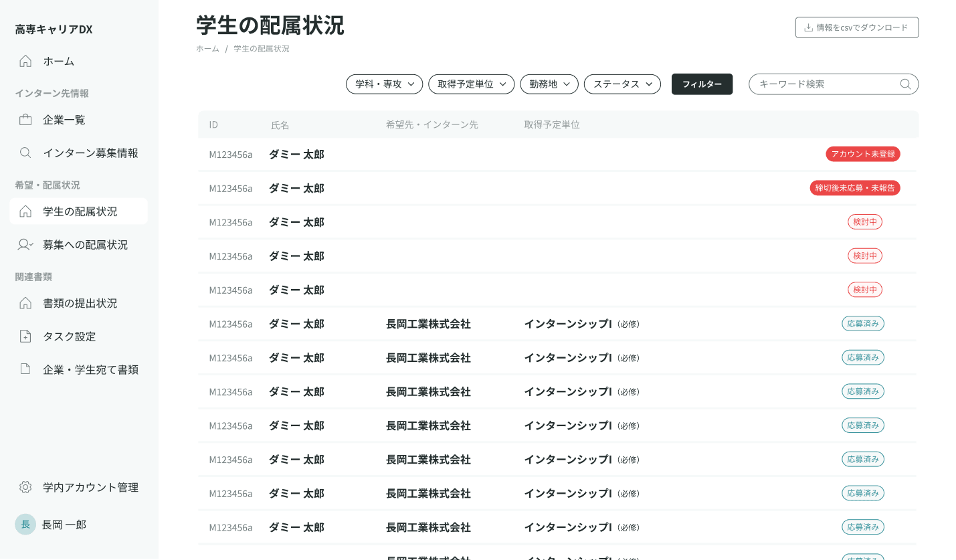Viewport: 956px width, 560px height.
Task: Click the フィルター button
Action: pyautogui.click(x=702, y=84)
